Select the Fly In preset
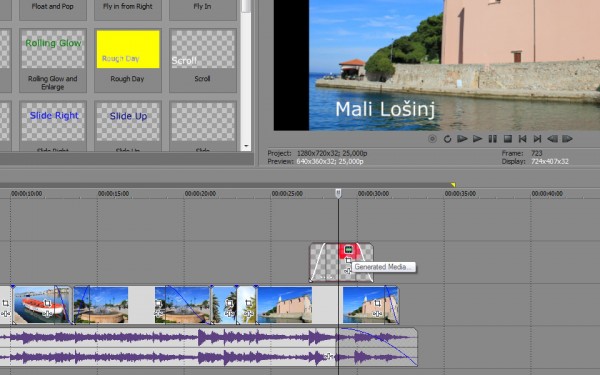Image resolution: width=600 pixels, height=375 pixels. pos(202,10)
